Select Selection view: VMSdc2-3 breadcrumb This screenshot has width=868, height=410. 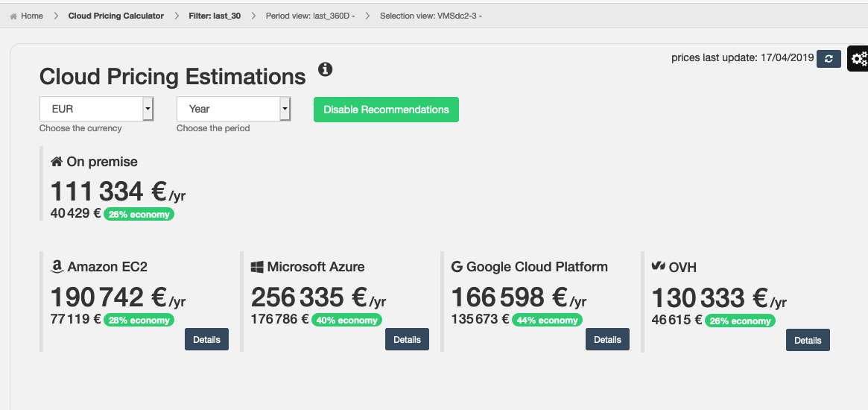[x=431, y=16]
